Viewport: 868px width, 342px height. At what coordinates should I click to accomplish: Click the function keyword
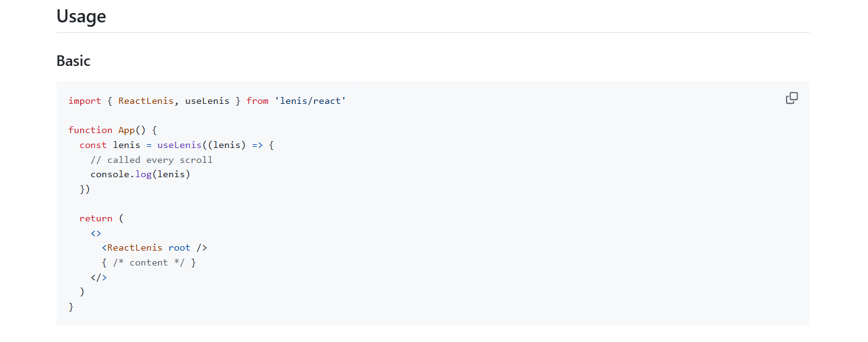(90, 130)
